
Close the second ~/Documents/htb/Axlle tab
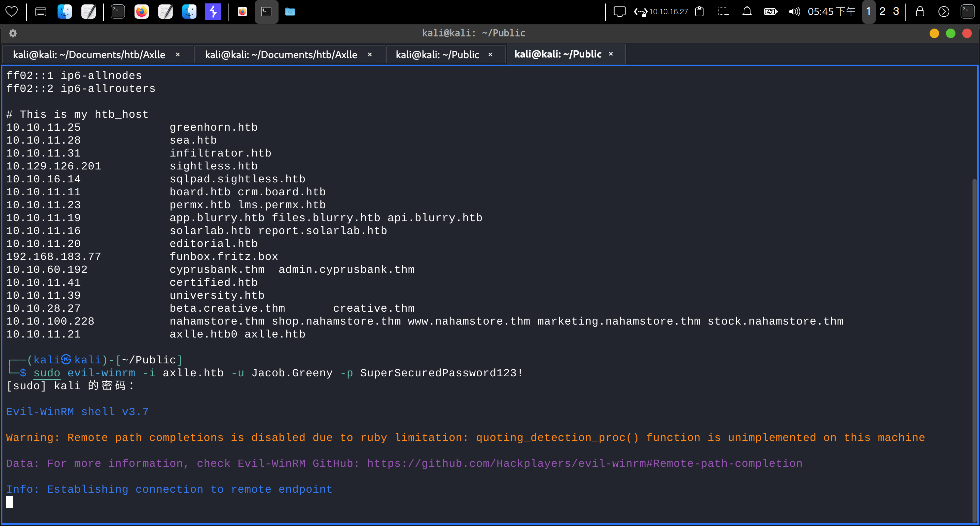(370, 55)
